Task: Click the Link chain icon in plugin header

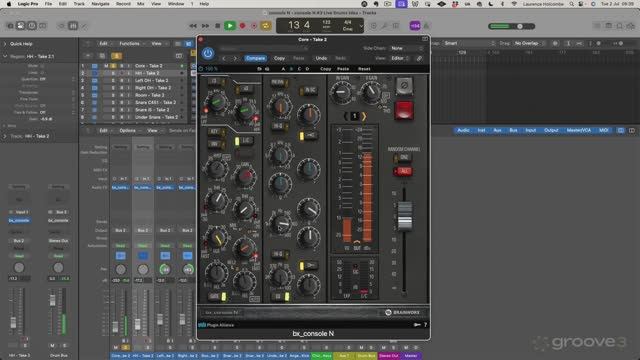Action: coord(419,58)
